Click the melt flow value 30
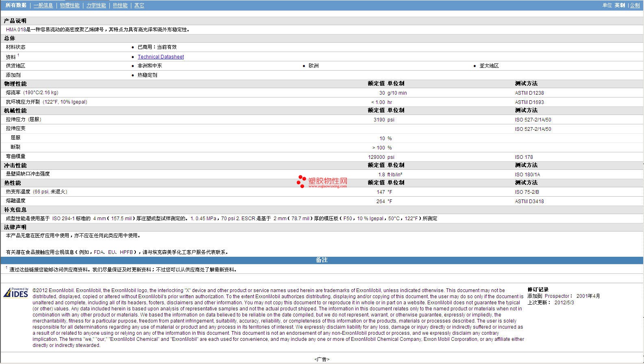 [x=382, y=93]
